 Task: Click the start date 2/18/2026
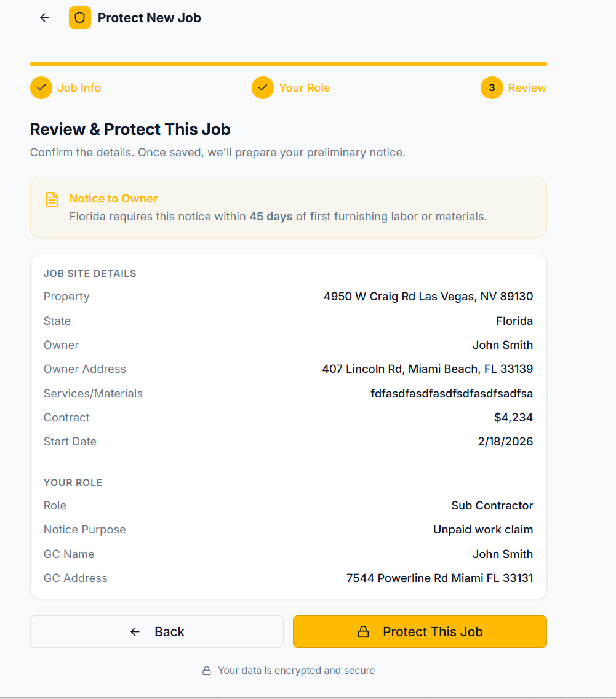pos(505,442)
